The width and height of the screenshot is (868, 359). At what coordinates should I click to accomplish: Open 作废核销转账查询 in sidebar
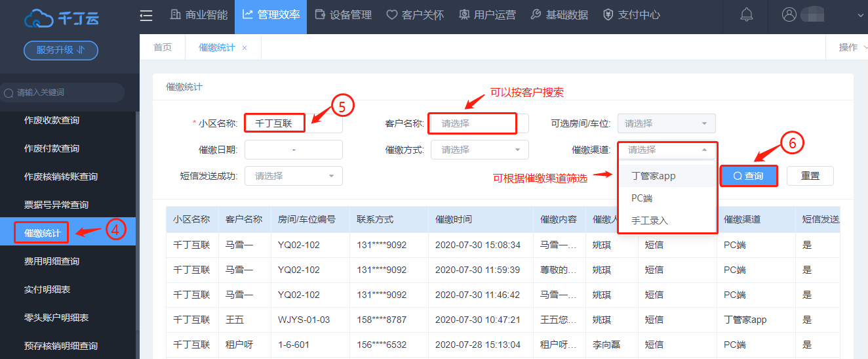(61, 177)
